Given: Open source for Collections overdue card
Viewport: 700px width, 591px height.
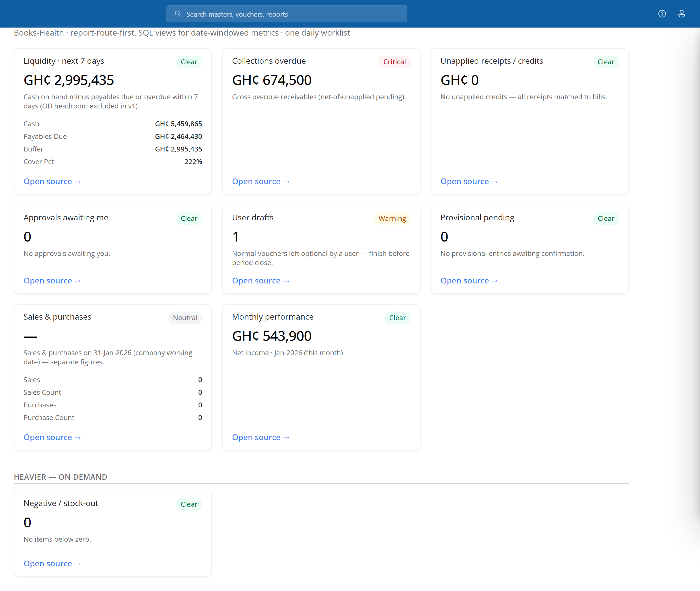Looking at the screenshot, I should (261, 181).
